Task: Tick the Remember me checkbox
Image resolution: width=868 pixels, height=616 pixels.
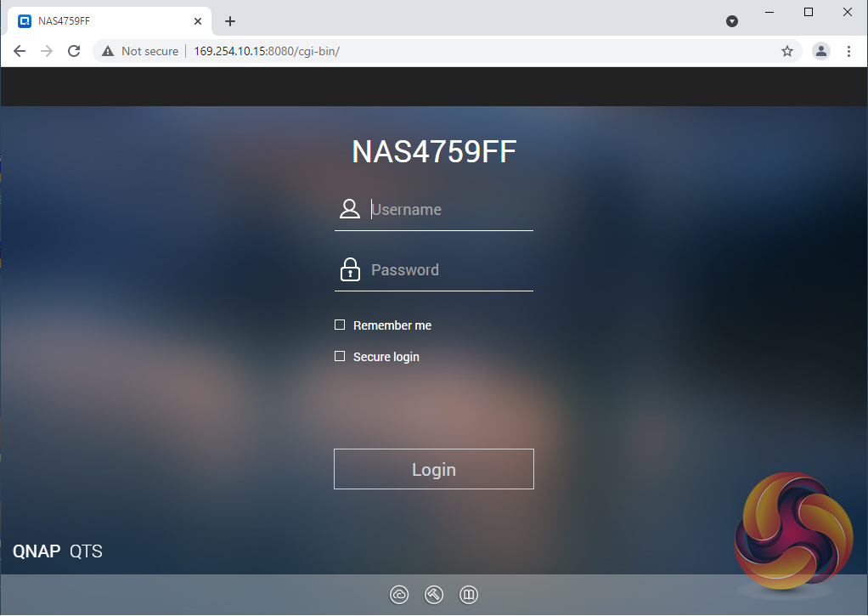Action: click(x=340, y=325)
